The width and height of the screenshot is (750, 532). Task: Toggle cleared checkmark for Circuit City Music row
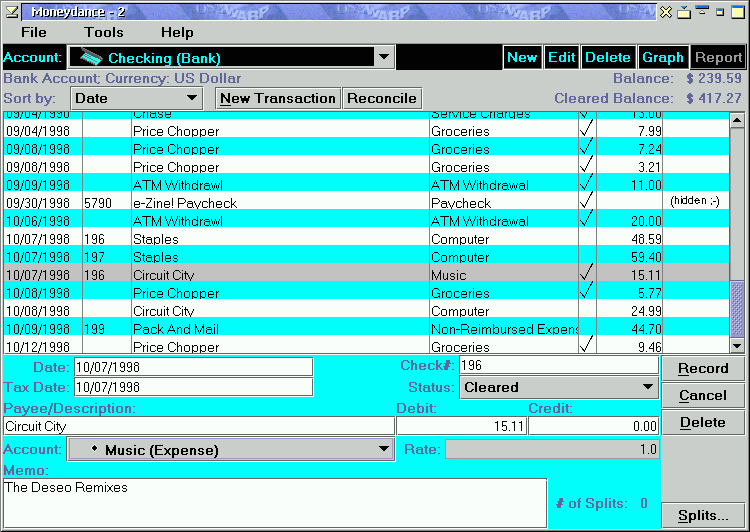(x=587, y=274)
